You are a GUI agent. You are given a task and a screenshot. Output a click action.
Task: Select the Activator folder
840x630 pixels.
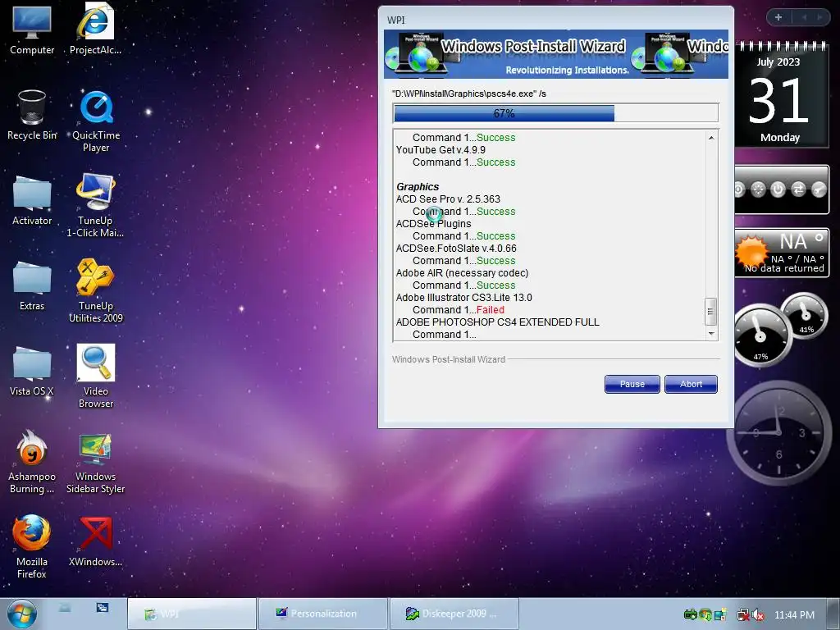pos(32,200)
